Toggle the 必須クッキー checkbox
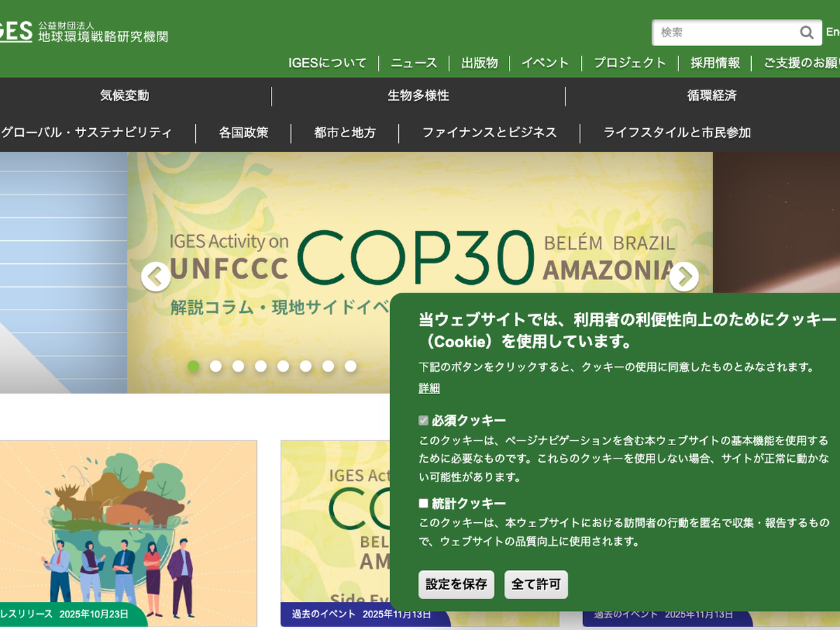The width and height of the screenshot is (840, 630). [423, 421]
